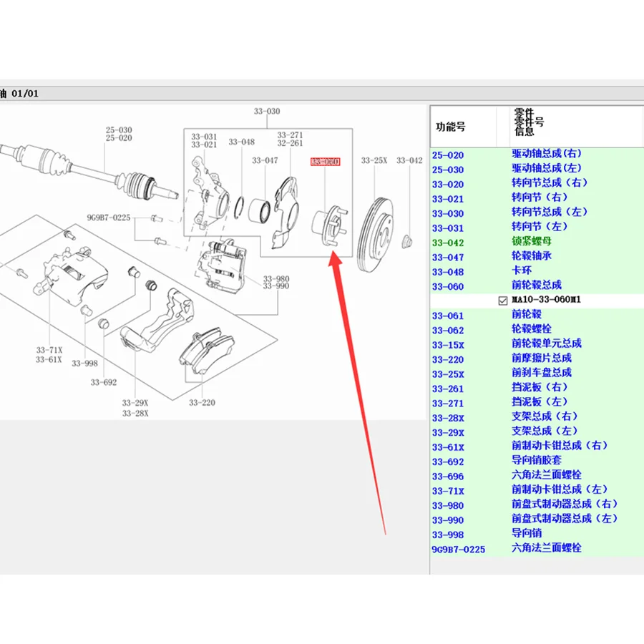Select row 33-980 前盘式制动器总成(右)

(x=537, y=504)
